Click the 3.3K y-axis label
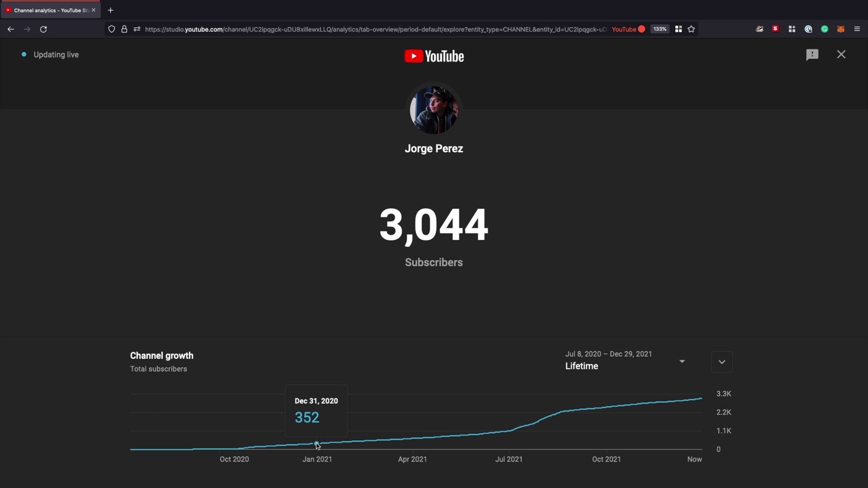 click(x=723, y=394)
